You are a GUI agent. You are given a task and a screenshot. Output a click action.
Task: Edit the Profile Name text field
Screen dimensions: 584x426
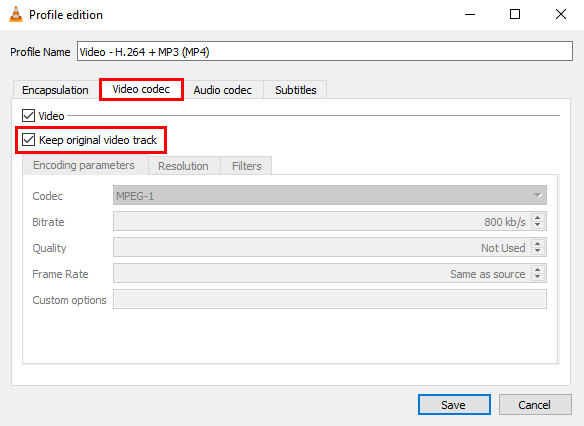click(x=325, y=51)
